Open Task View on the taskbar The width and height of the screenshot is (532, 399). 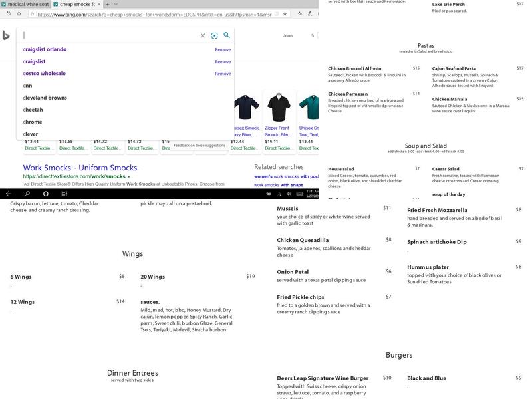click(x=64, y=194)
